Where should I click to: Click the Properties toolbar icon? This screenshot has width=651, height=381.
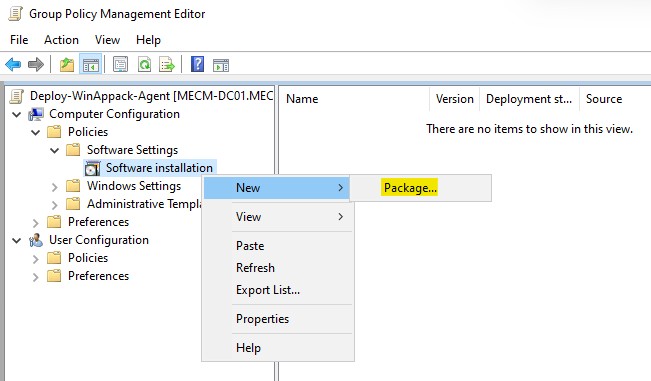point(120,65)
